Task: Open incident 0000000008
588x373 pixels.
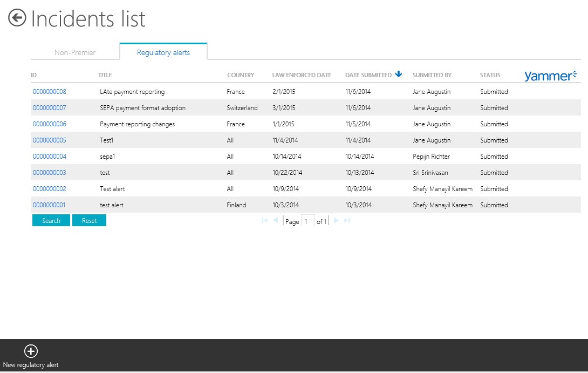Action: pyautogui.click(x=50, y=92)
